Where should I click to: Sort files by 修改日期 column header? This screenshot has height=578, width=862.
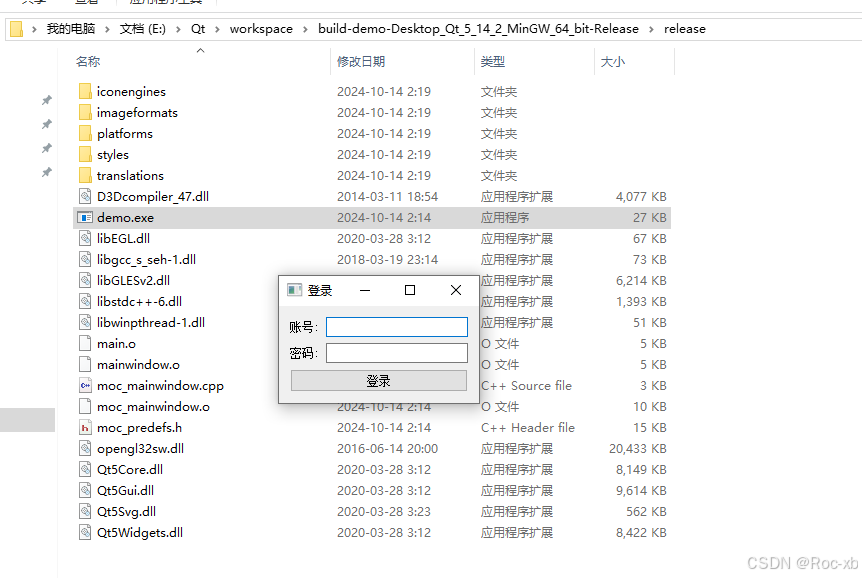tap(361, 62)
